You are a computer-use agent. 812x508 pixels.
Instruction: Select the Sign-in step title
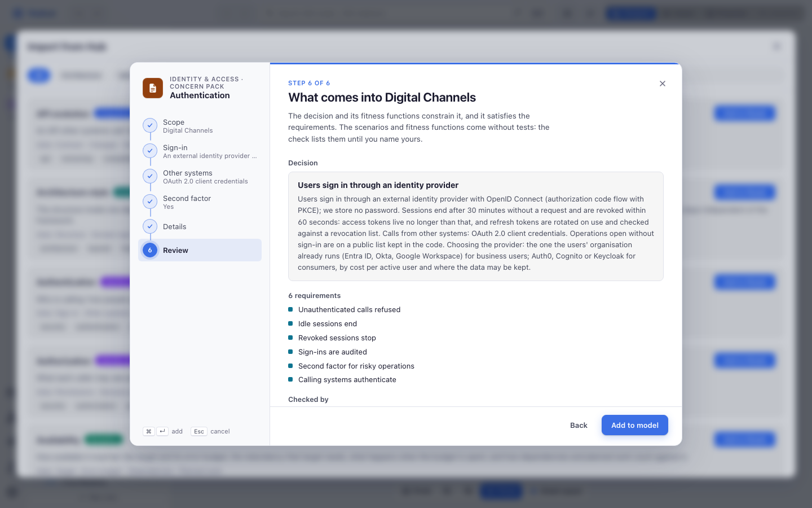pyautogui.click(x=175, y=147)
